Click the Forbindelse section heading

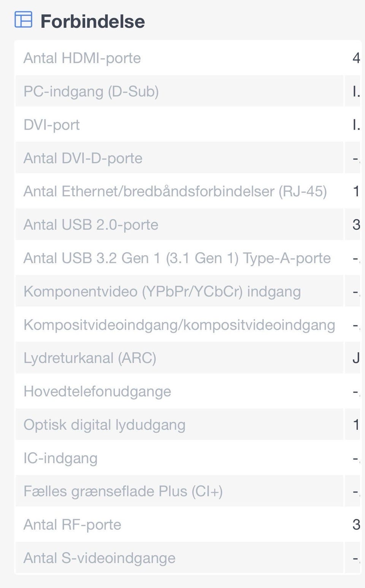tap(92, 21)
